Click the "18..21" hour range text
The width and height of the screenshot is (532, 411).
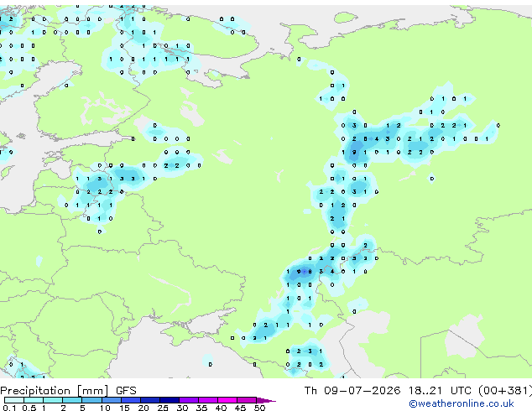425,391
